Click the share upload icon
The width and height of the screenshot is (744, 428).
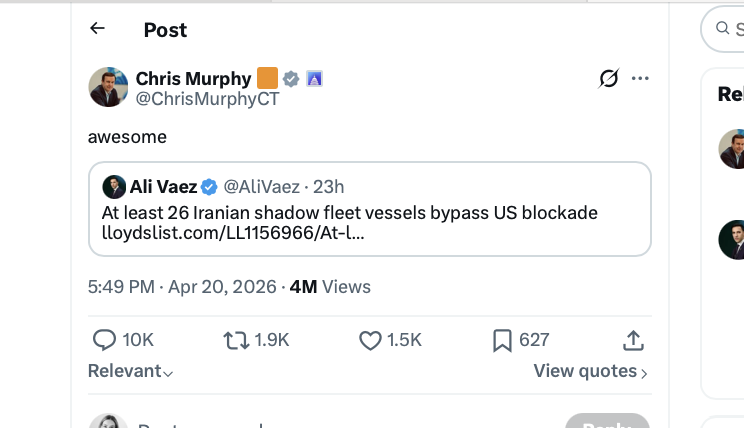tap(633, 340)
